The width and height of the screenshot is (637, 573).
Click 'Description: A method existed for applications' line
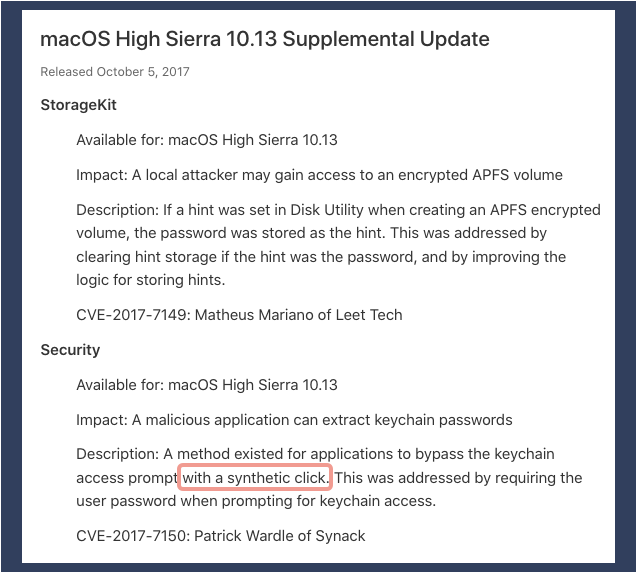pyautogui.click(x=315, y=454)
